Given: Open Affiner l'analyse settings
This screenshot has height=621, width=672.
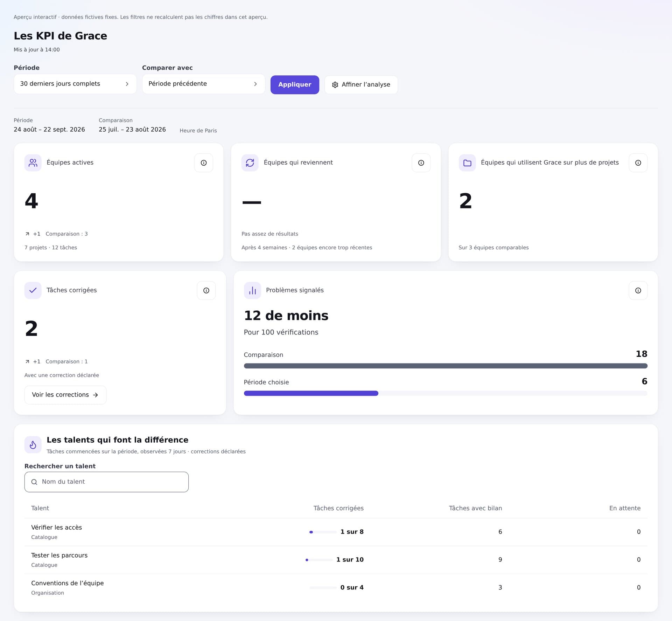Looking at the screenshot, I should pos(361,85).
